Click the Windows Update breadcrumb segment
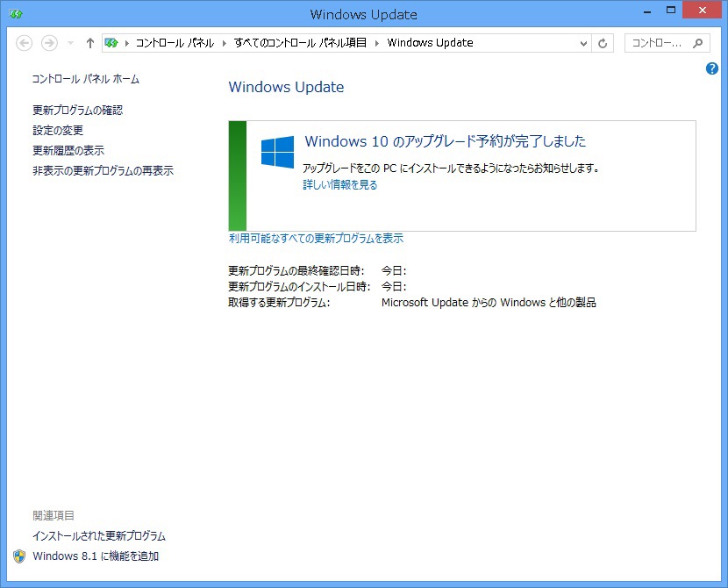Viewport: 728px width, 588px height. [430, 43]
